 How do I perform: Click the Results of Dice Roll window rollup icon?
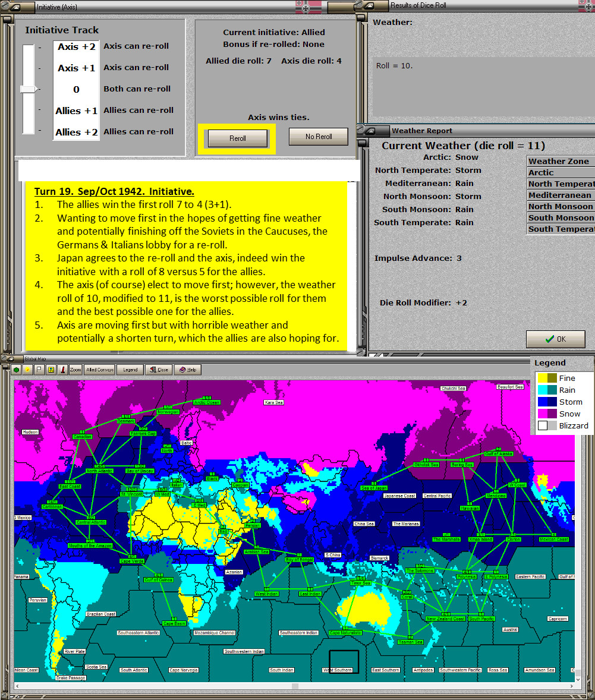[369, 6]
